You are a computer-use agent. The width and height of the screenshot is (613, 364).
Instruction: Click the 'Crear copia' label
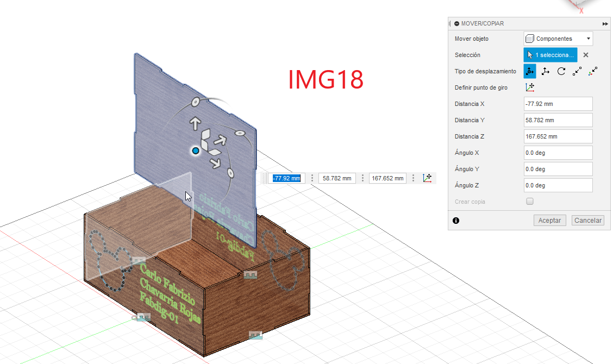coord(470,202)
